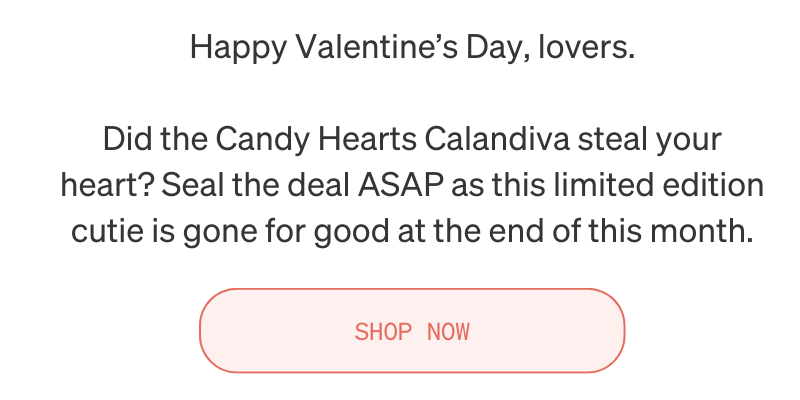The width and height of the screenshot is (800, 400).
Task: Click the word "cutie" in the last line
Action: 107,231
